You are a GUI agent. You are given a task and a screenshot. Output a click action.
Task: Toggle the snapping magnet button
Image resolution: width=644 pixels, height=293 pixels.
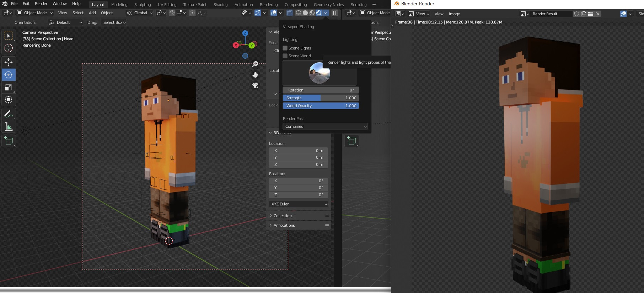point(172,13)
